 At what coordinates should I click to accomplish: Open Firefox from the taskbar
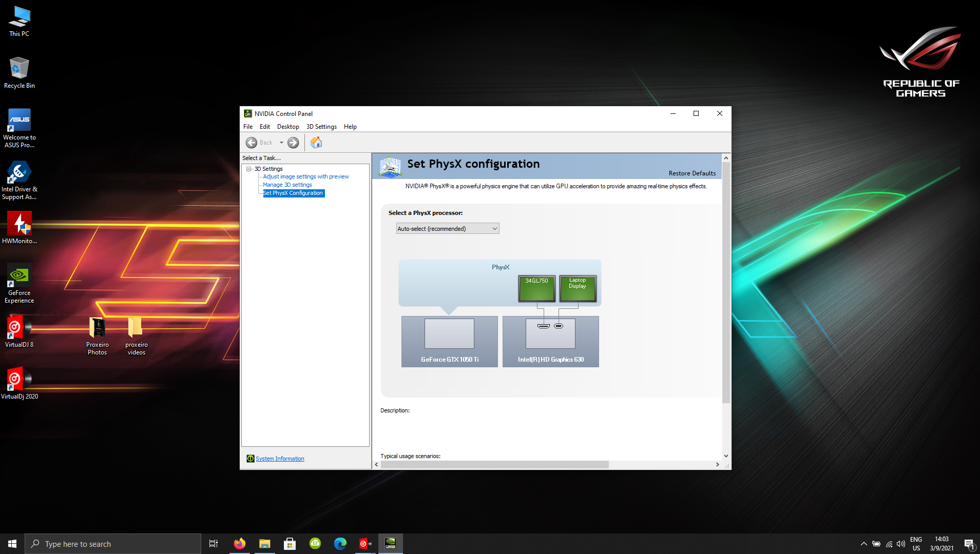click(239, 544)
